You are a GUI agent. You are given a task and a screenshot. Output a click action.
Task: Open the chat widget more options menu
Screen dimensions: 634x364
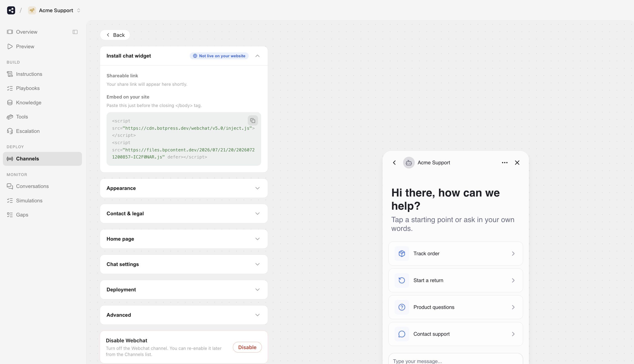505,163
